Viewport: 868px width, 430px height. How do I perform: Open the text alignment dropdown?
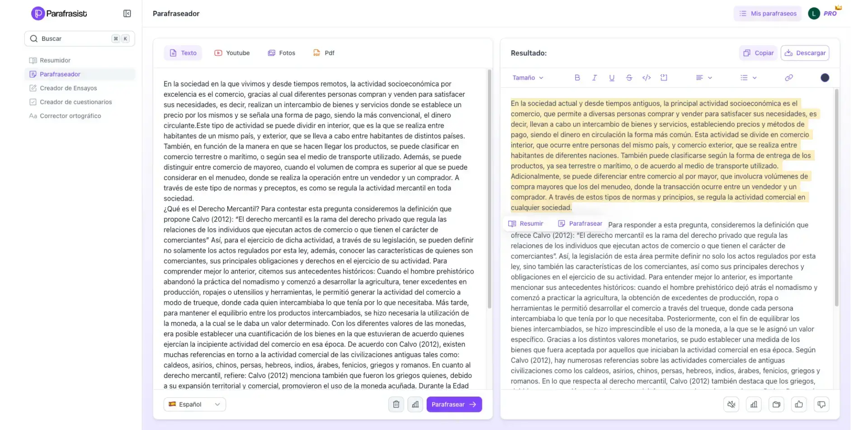pyautogui.click(x=704, y=78)
